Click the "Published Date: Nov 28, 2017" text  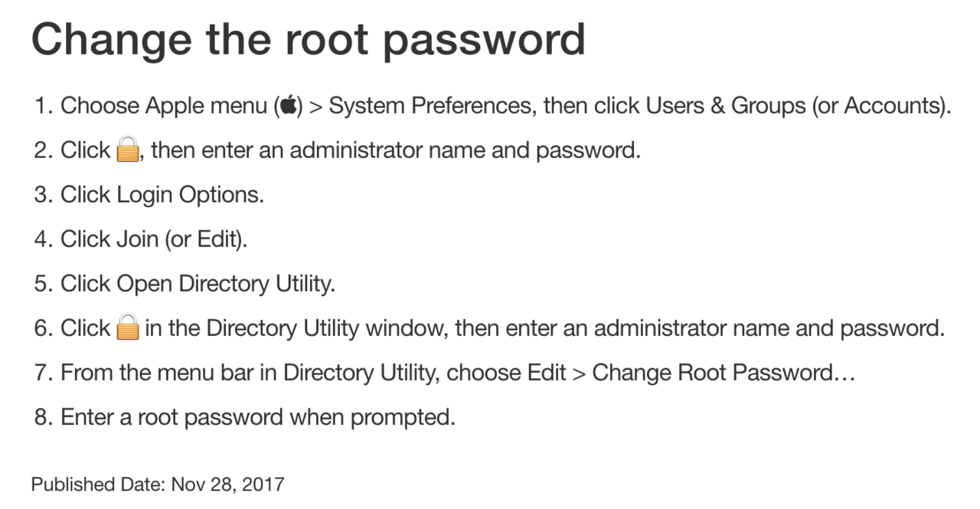[x=158, y=485]
